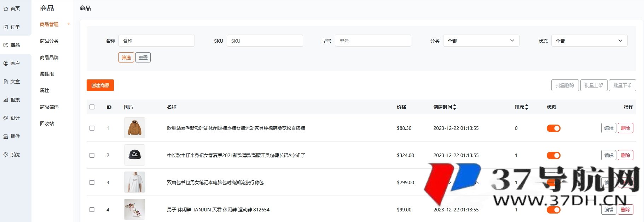Click product name 中长款牛仔半身裙
The height and width of the screenshot is (222, 644).
click(236, 155)
